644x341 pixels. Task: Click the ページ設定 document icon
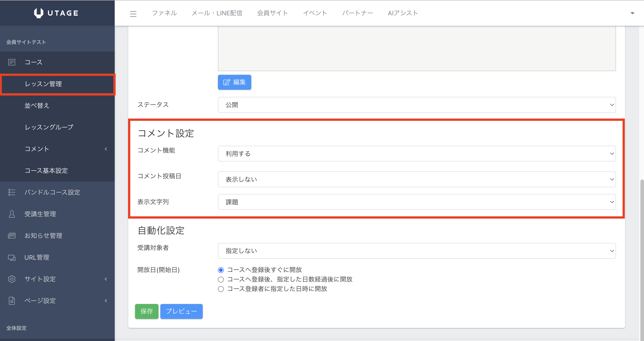[x=12, y=301]
